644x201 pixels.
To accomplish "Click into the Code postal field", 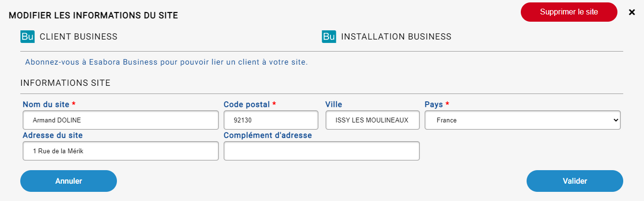I will [271, 121].
